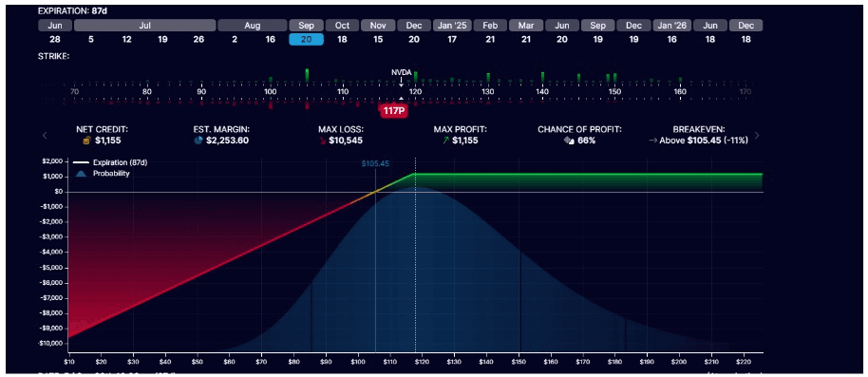The height and width of the screenshot is (377, 868).
Task: Click the gold coins Net Credit icon
Action: [x=85, y=141]
